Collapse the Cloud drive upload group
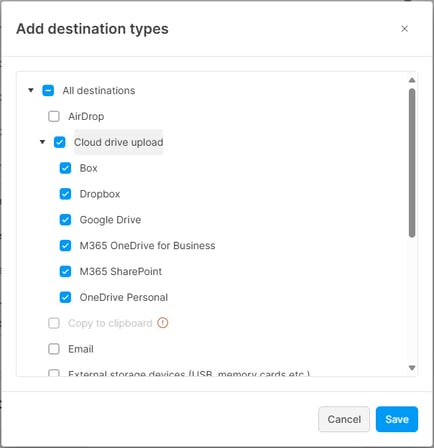Screen dimensions: 434x448 pyautogui.click(x=42, y=142)
